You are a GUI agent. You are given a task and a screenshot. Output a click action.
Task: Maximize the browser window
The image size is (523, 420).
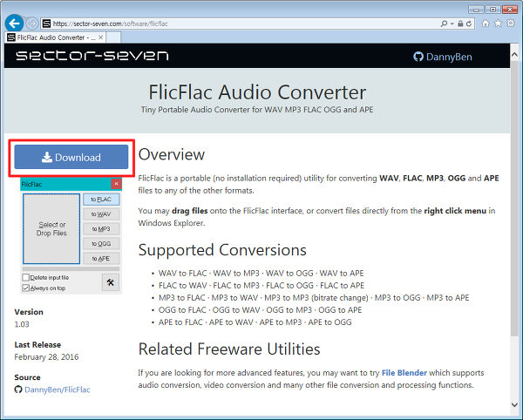[492, 10]
